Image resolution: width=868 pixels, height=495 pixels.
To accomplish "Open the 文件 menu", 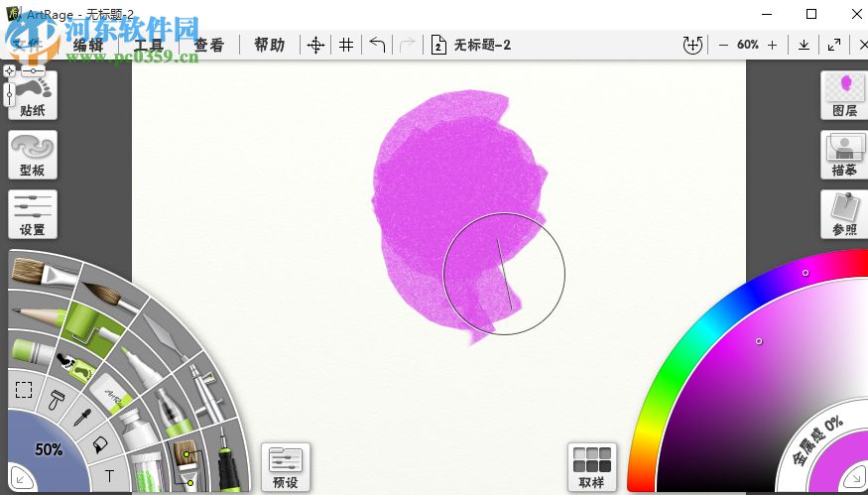I will click(27, 45).
